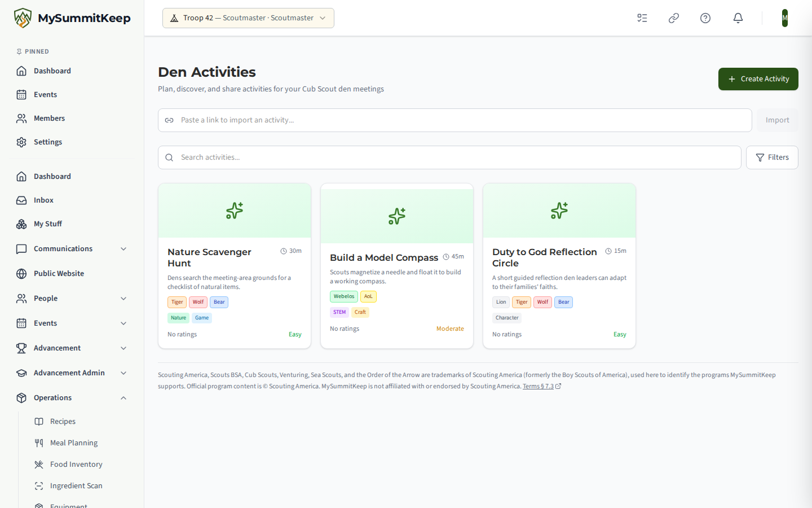
Task: Click the Ingredient Scan icon
Action: click(39, 486)
